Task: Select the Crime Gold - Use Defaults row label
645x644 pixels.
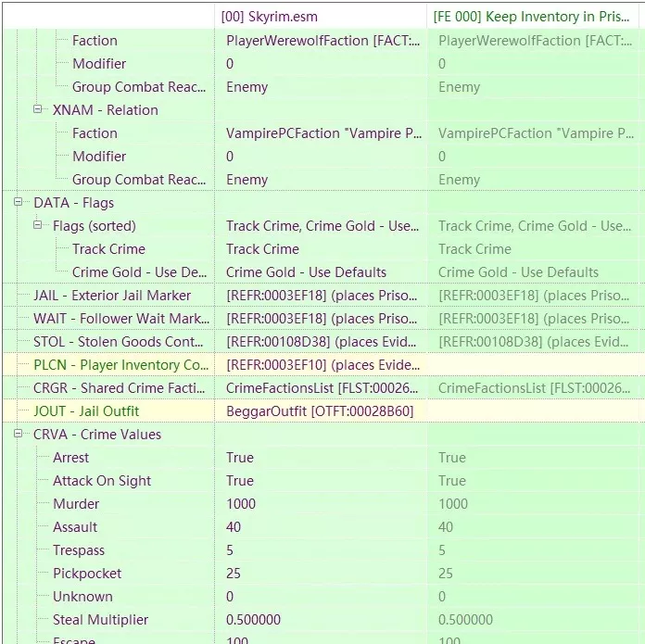Action: pyautogui.click(x=139, y=272)
